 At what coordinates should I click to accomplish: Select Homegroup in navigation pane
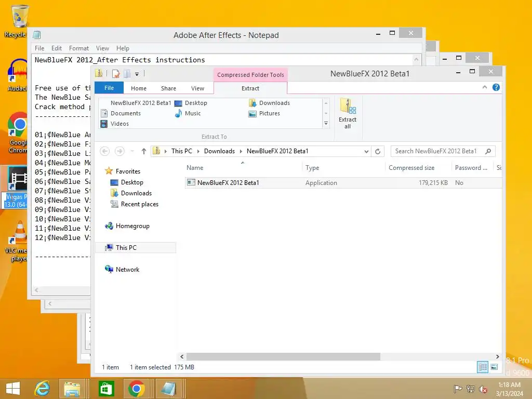click(x=127, y=226)
